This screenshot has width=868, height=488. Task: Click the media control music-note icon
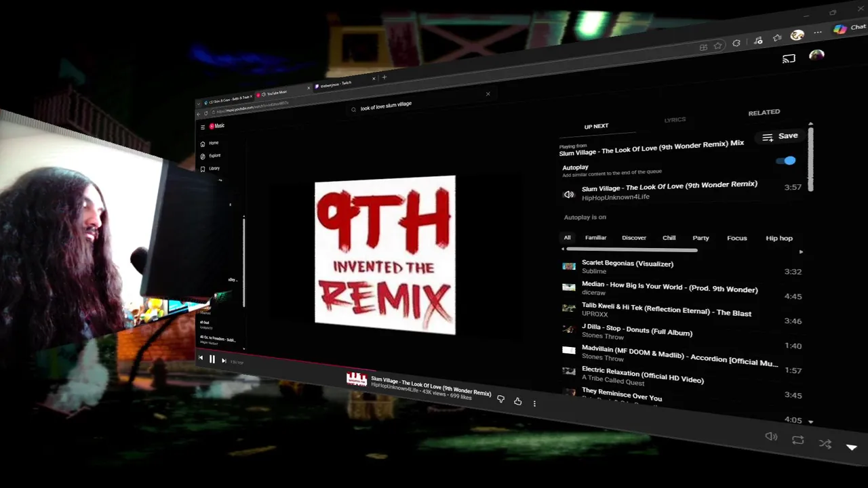[758, 41]
